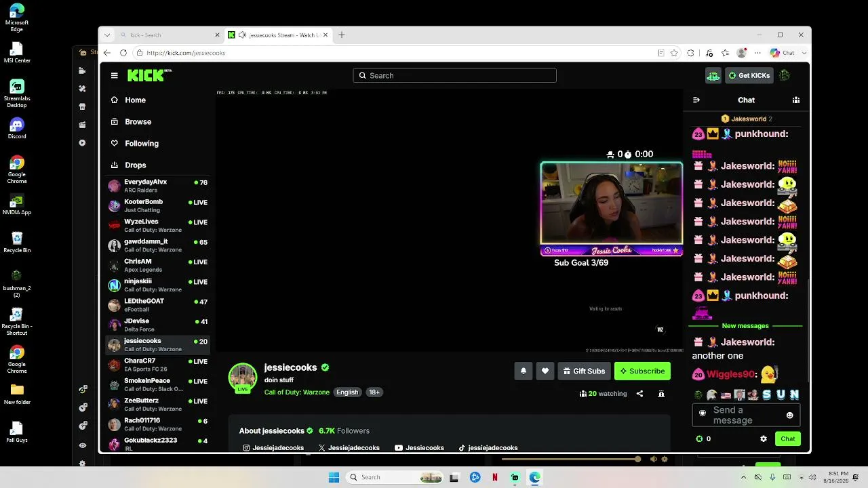Expand the Copilot Chat dropdown arrow
868x488 pixels.
[x=804, y=53]
